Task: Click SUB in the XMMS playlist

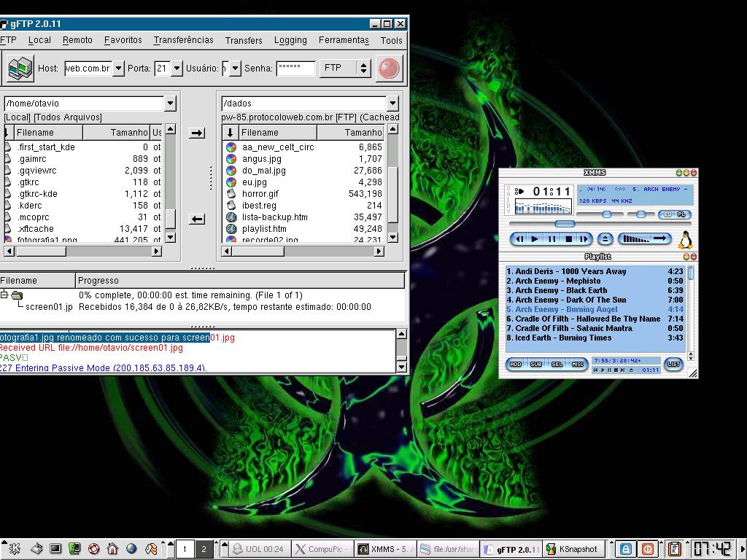Action: 536,365
